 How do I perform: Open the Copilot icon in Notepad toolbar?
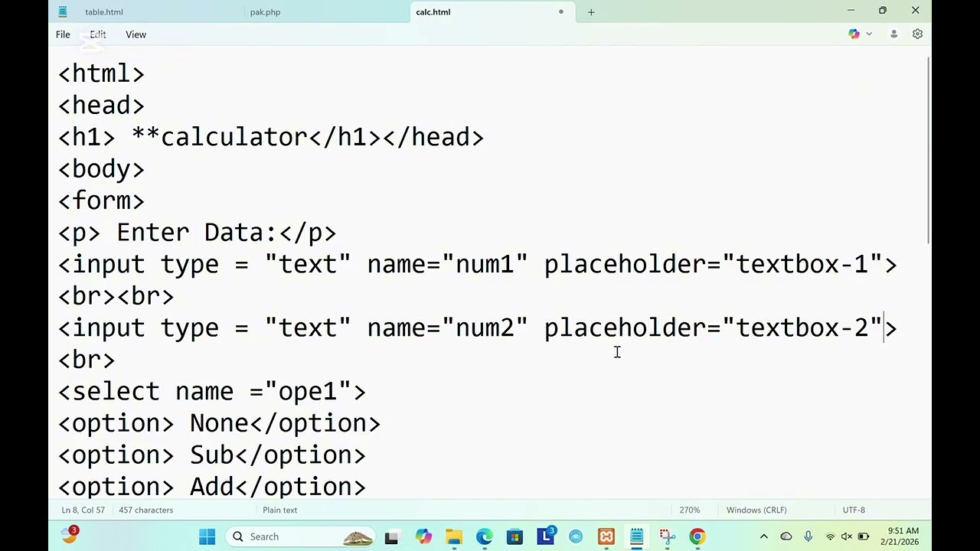(854, 34)
